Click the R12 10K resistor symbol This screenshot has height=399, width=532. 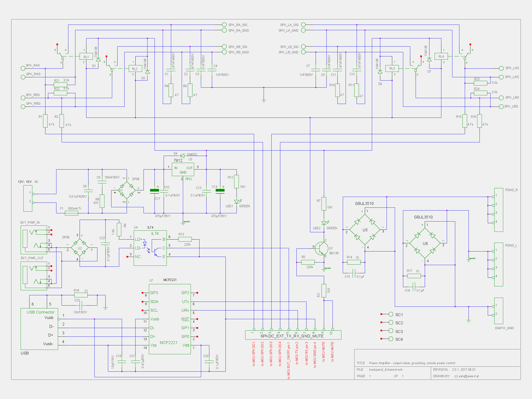pyautogui.click(x=236, y=181)
